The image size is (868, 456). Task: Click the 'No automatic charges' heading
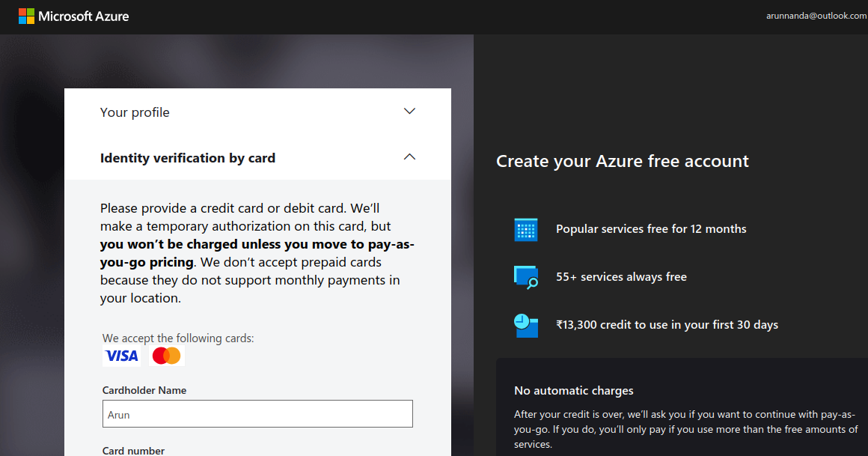573,391
